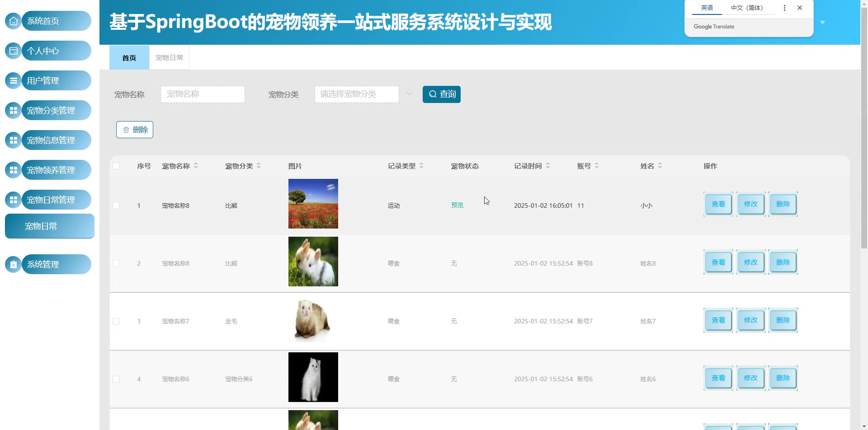Image resolution: width=868 pixels, height=430 pixels.
Task: Click the grid icon beside 宠物领养管理
Action: pos(14,170)
